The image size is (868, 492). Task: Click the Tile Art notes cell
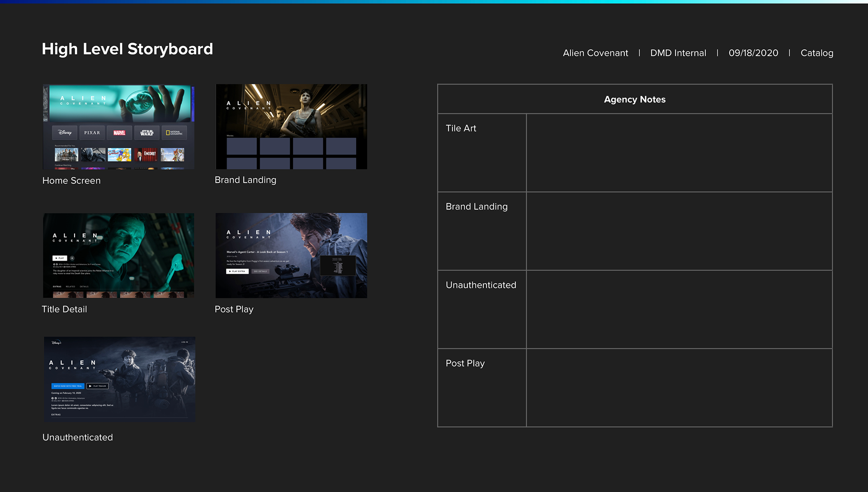679,153
